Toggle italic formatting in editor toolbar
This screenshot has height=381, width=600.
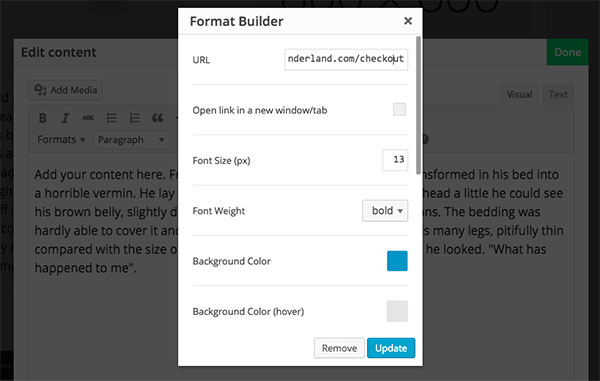point(65,118)
